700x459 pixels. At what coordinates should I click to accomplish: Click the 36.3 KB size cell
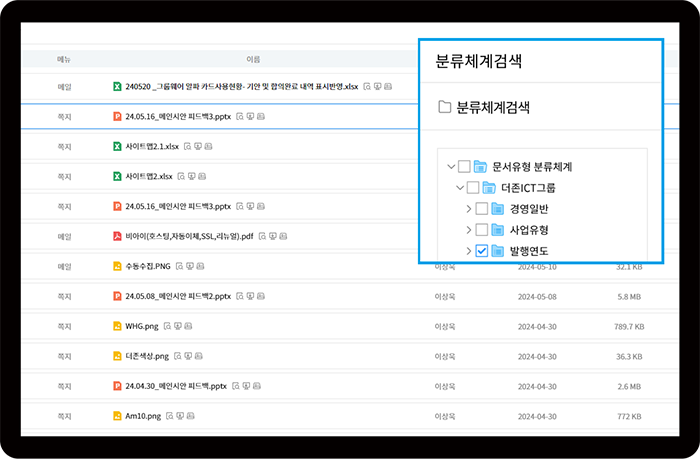tap(629, 356)
